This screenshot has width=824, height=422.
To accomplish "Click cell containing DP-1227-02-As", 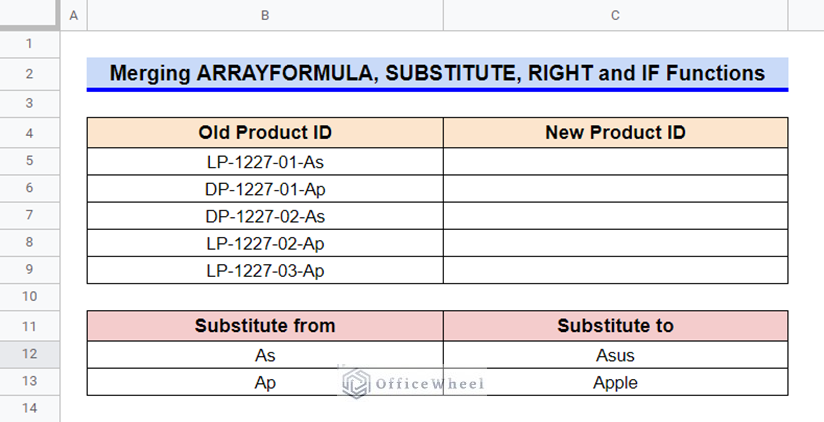I will pos(265,216).
